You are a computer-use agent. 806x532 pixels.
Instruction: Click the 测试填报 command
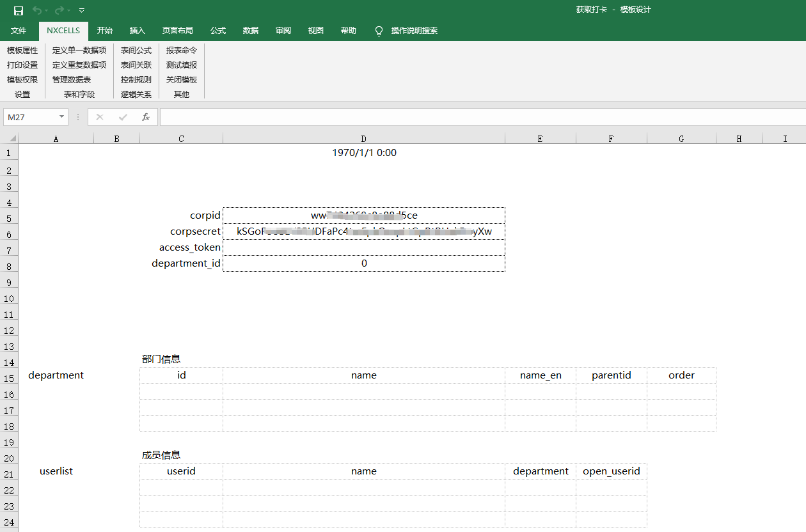tap(182, 65)
